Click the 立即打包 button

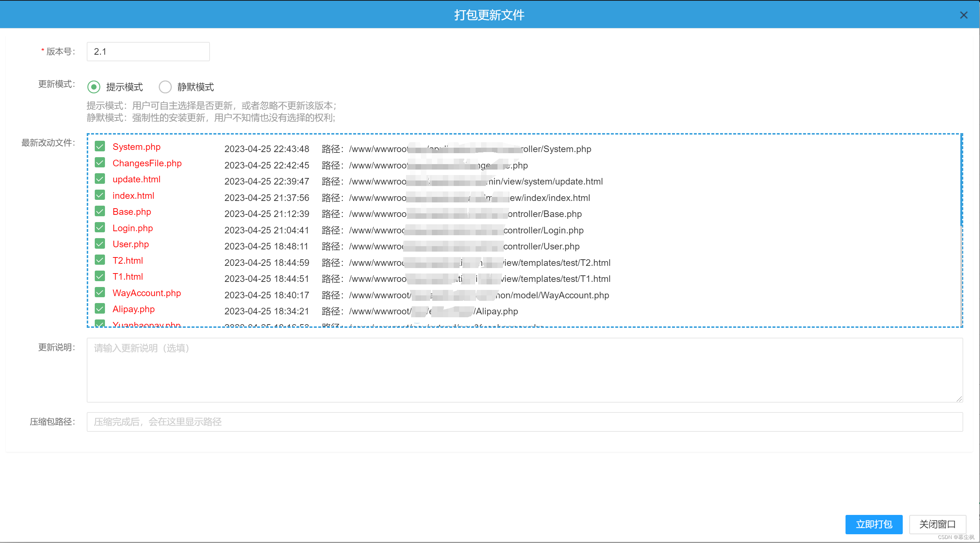coord(874,524)
